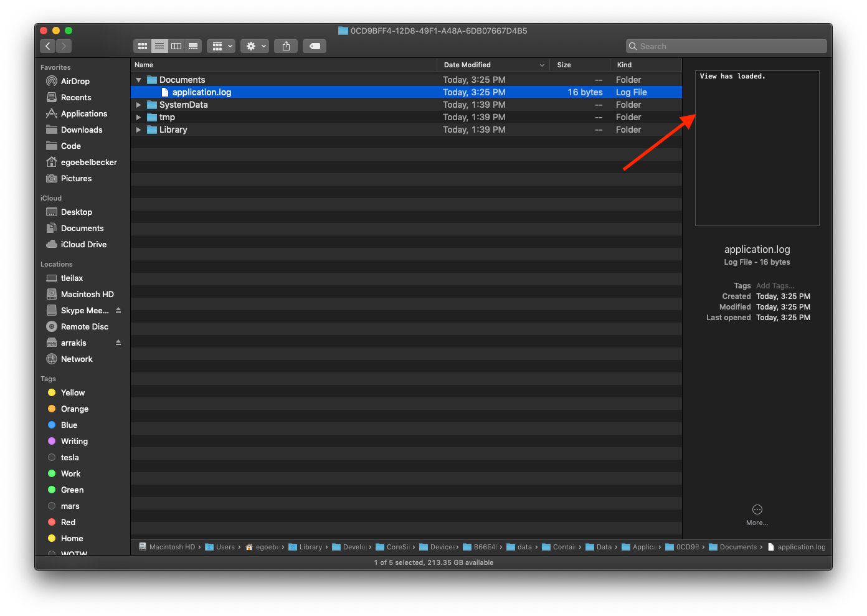867x616 pixels.
Task: Collapse the Documents folder disclosure triangle
Action: (x=139, y=80)
